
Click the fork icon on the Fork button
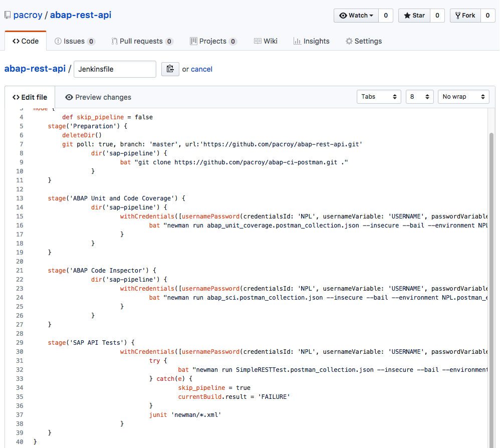click(457, 15)
